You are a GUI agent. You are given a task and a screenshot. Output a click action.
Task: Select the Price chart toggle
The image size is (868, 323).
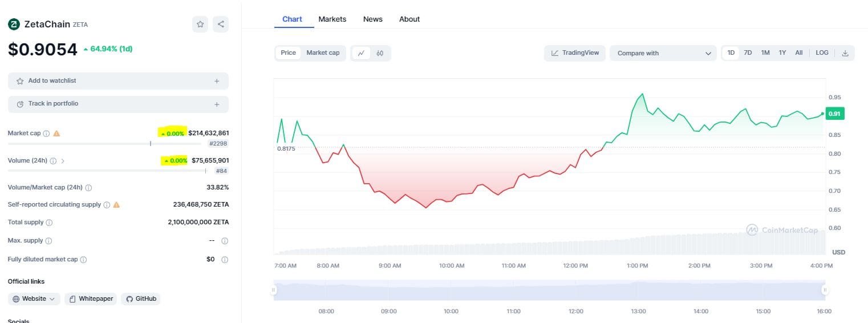[x=289, y=53]
